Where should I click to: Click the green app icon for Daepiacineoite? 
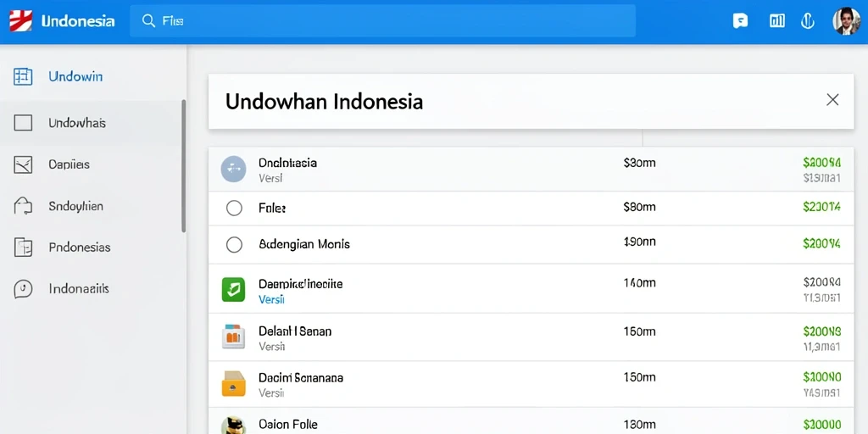point(233,290)
